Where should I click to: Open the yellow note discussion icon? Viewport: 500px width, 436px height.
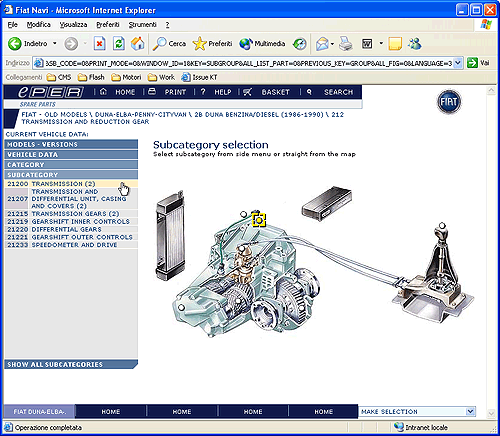(395, 44)
